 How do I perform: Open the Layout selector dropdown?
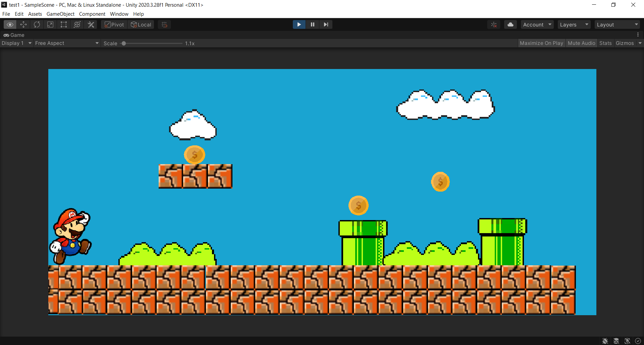click(617, 24)
